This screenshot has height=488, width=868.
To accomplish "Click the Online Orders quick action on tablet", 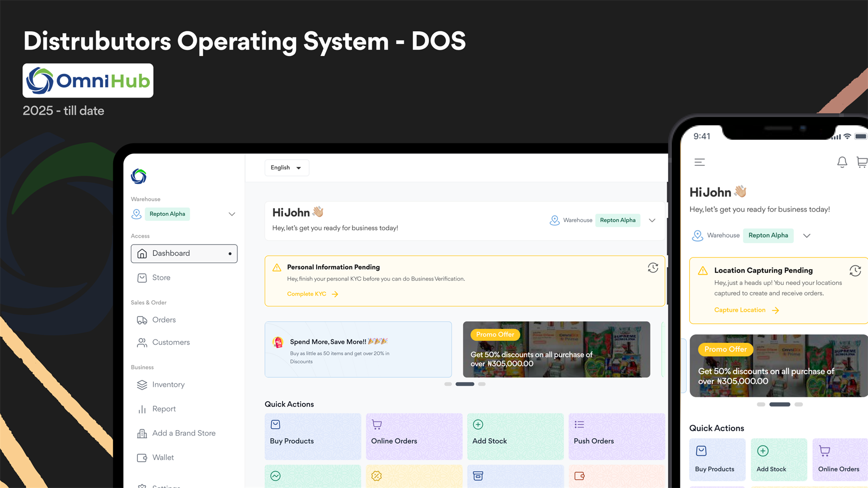I will [414, 436].
